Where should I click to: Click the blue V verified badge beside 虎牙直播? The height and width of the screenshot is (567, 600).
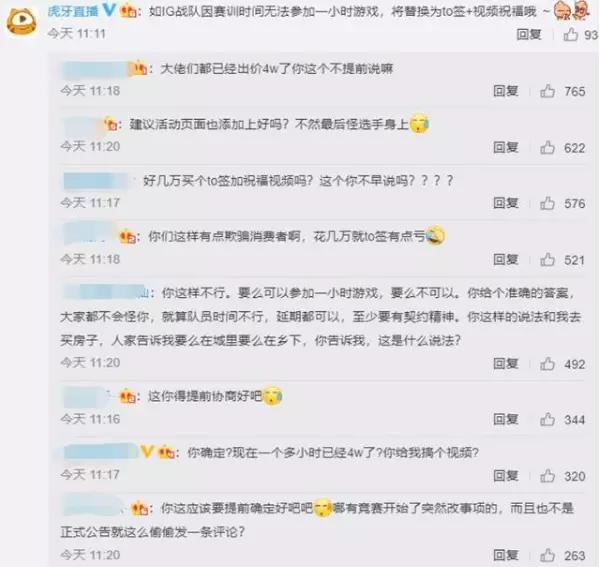point(109,10)
